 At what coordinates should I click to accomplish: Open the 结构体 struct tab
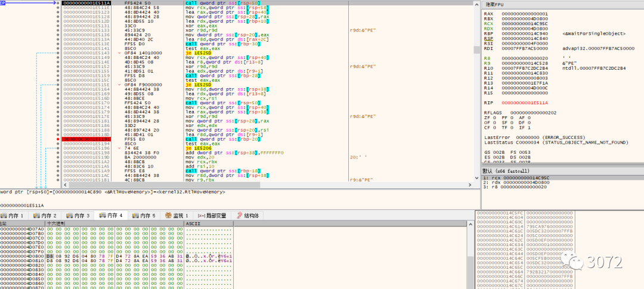point(248,216)
